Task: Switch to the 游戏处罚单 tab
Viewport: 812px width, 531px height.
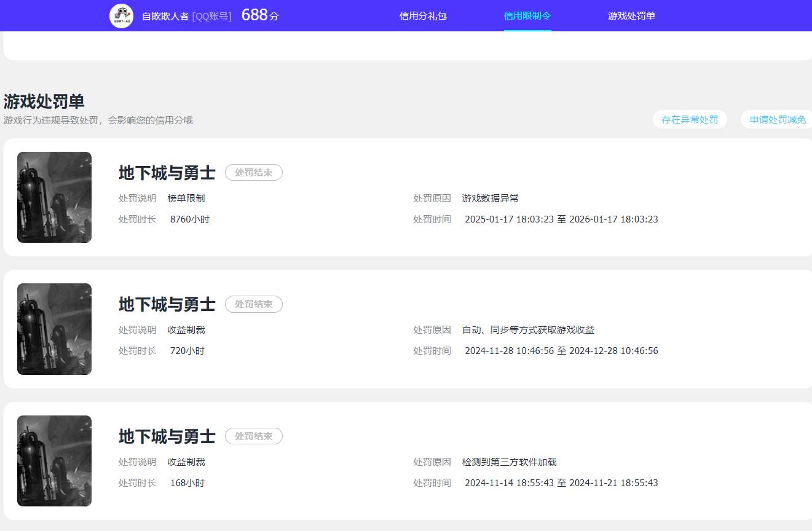Action: (x=632, y=15)
